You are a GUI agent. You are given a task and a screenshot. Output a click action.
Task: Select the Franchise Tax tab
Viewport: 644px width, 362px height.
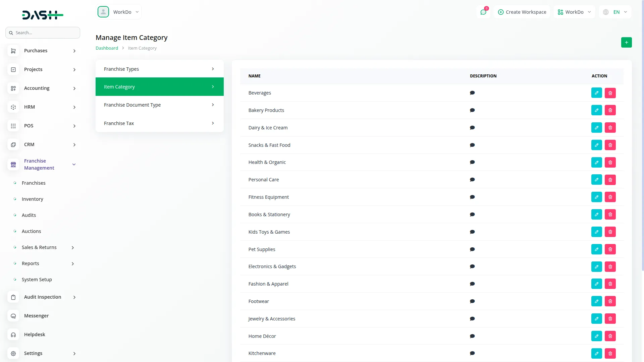pyautogui.click(x=159, y=123)
